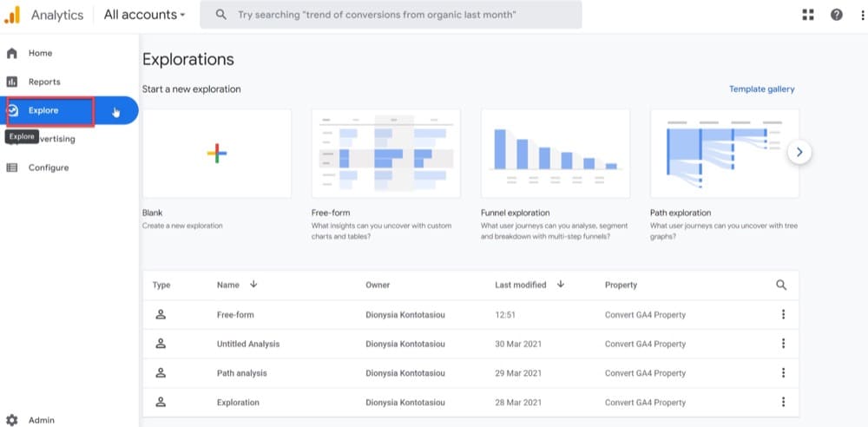Open Admin at the sidebar bottom
Image resolution: width=868 pixels, height=427 pixels.
click(69, 420)
